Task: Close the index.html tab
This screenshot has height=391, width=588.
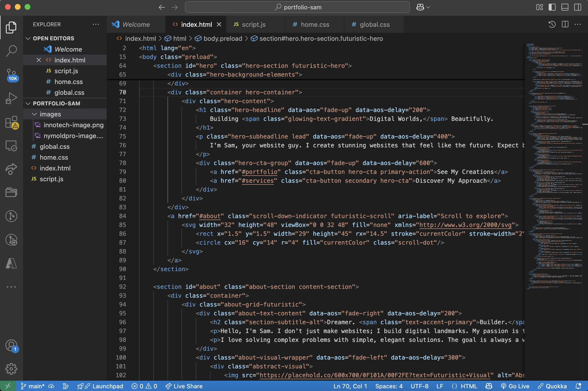Action: (x=219, y=25)
